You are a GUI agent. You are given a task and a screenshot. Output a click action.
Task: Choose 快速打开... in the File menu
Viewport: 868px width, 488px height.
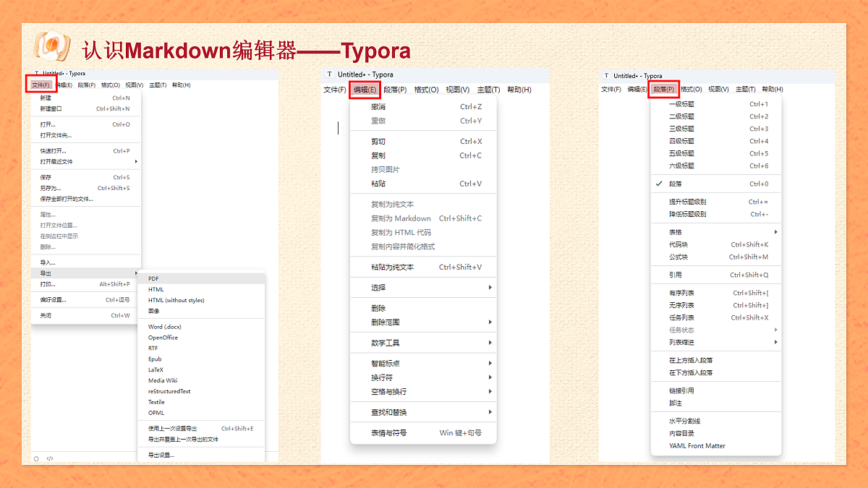86,151
